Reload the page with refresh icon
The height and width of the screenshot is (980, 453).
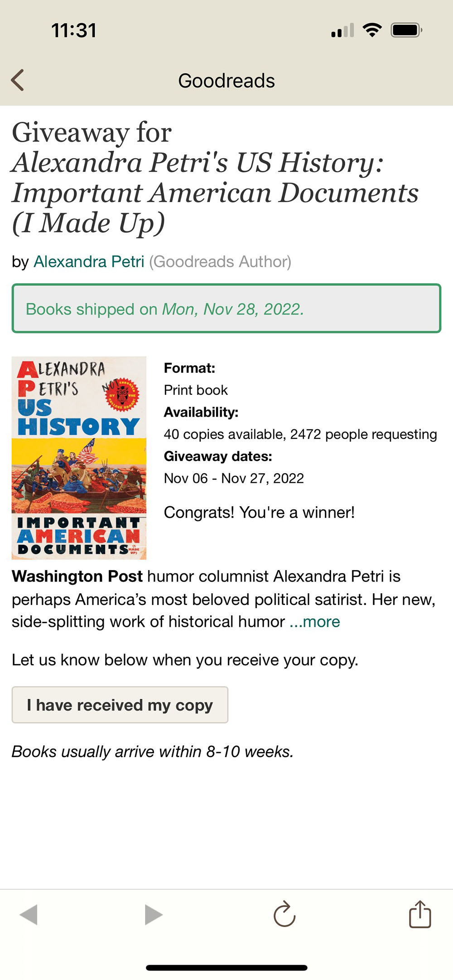284,914
